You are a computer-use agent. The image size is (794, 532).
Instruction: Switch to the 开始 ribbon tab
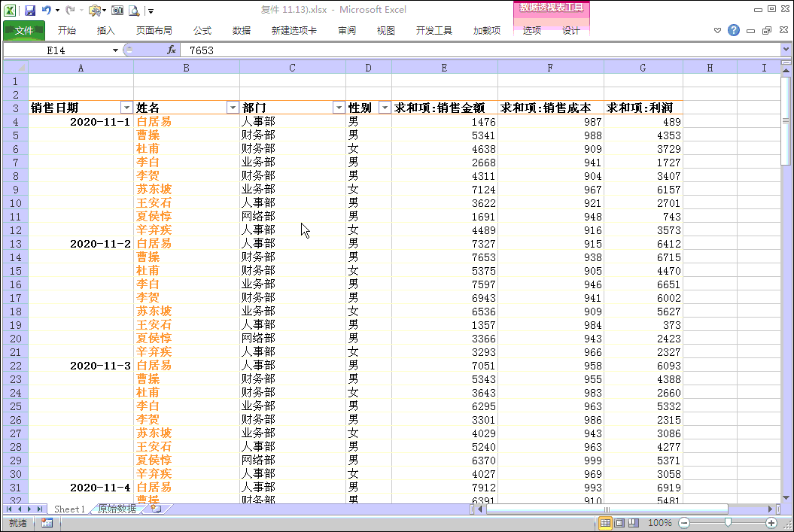click(67, 30)
